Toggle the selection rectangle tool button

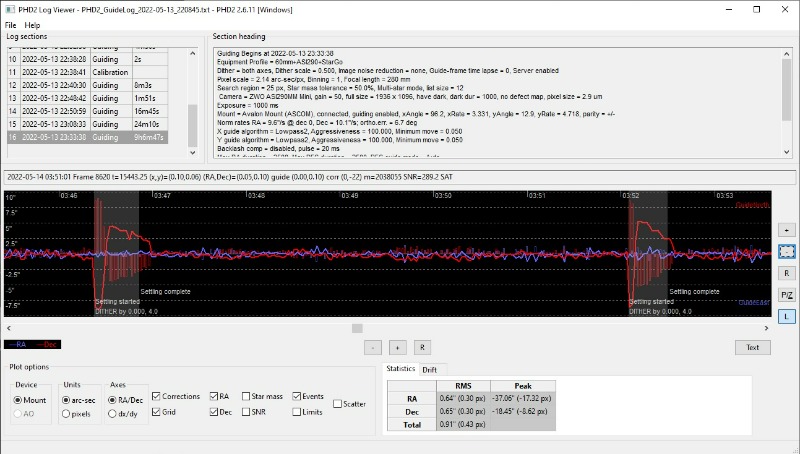tap(786, 251)
